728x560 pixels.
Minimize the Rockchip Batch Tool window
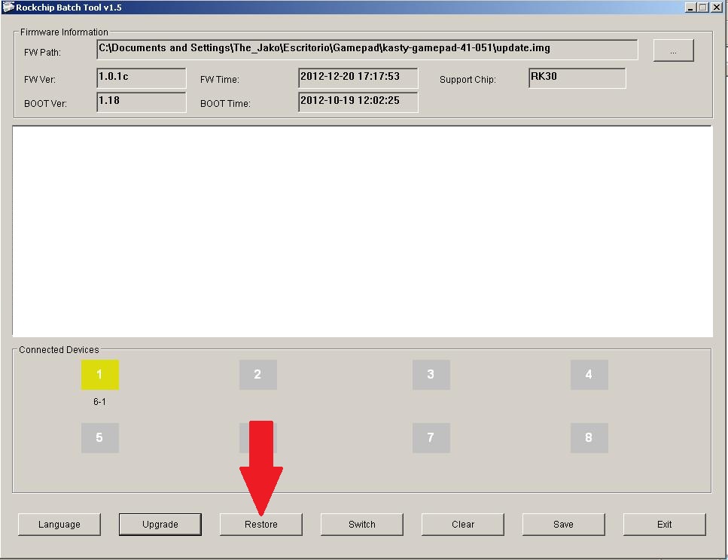pos(691,8)
